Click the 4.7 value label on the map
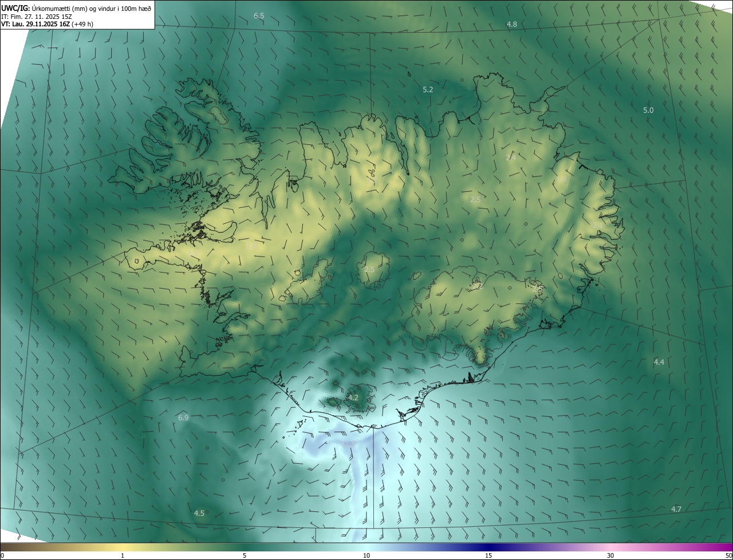 [676, 509]
